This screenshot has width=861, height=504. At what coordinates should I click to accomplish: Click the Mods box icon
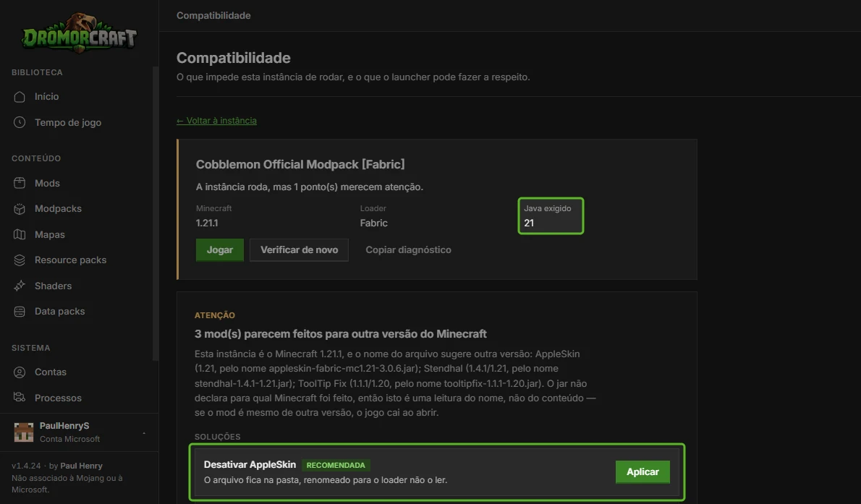click(20, 183)
